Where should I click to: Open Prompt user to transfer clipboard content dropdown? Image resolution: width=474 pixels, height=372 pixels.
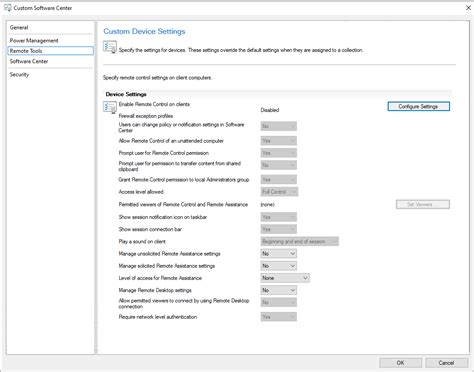coord(278,165)
